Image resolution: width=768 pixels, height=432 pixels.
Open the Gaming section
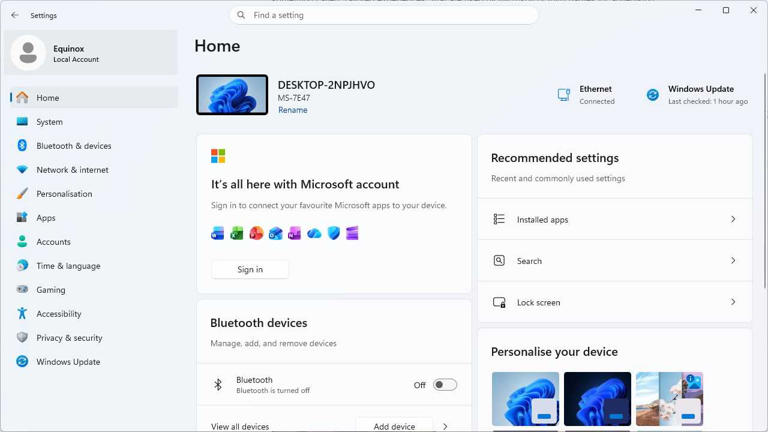click(x=93, y=289)
